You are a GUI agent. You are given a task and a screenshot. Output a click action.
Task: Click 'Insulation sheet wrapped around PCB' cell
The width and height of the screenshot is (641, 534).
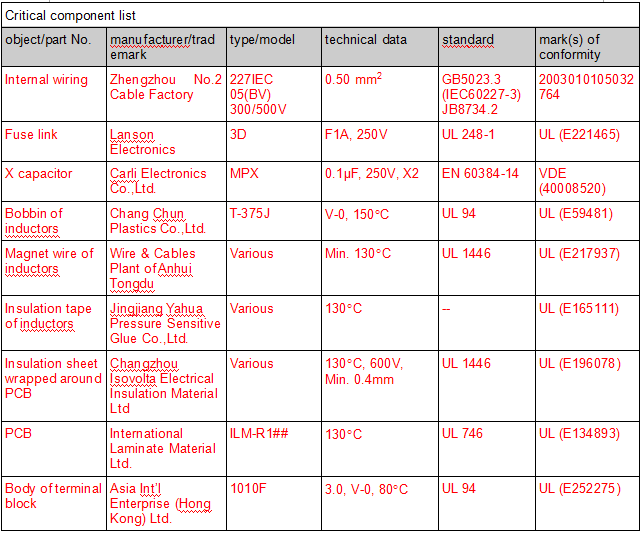(x=54, y=386)
